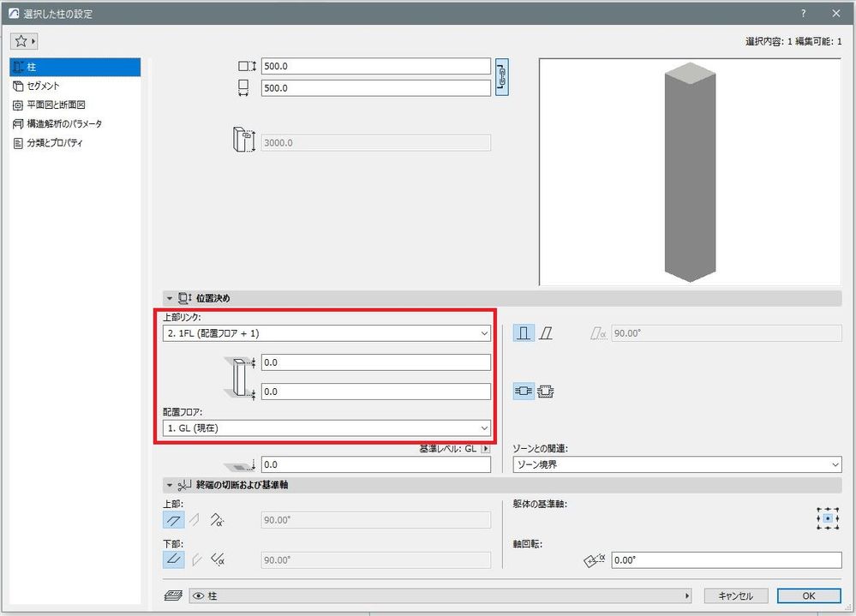Select horizontal bottom end cut
The image size is (856, 616).
point(174,559)
